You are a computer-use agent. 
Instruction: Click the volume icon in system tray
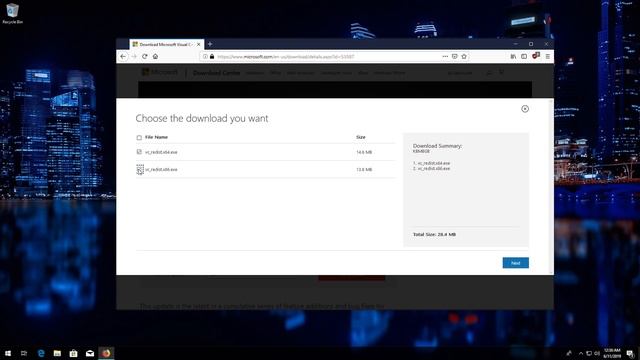click(x=597, y=353)
